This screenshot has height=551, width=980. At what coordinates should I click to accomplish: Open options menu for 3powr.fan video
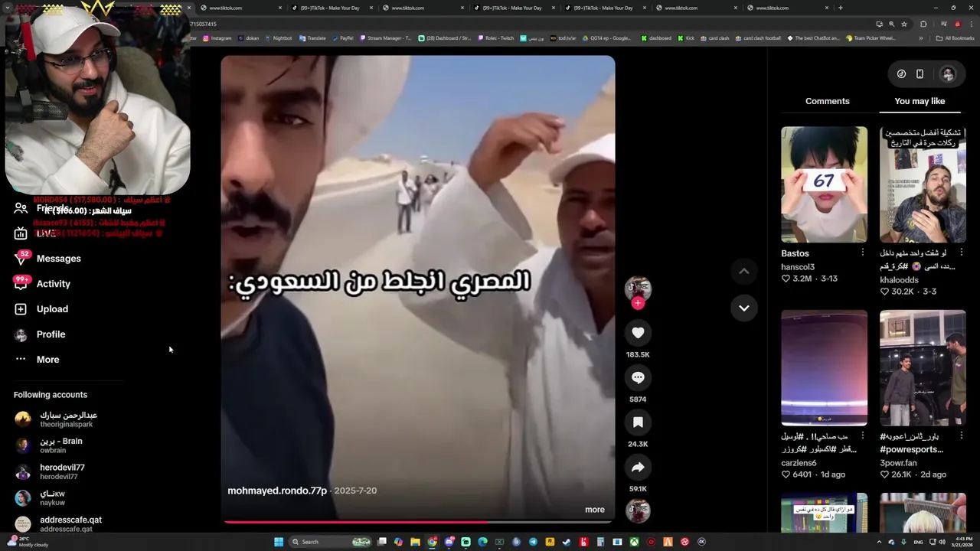pos(962,435)
